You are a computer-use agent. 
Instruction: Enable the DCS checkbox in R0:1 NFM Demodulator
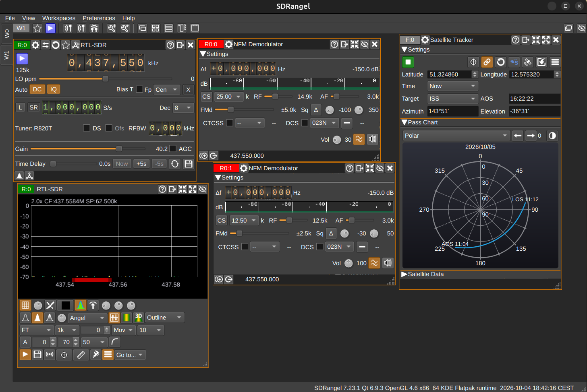click(320, 247)
